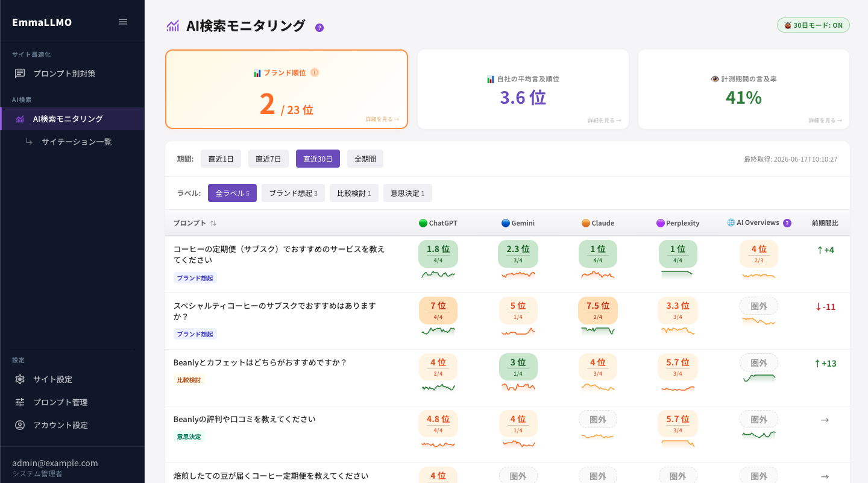This screenshot has width=868, height=483.
Task: Click 7.5位 Claude cell for スペシャルティコーヒー
Action: (598, 311)
